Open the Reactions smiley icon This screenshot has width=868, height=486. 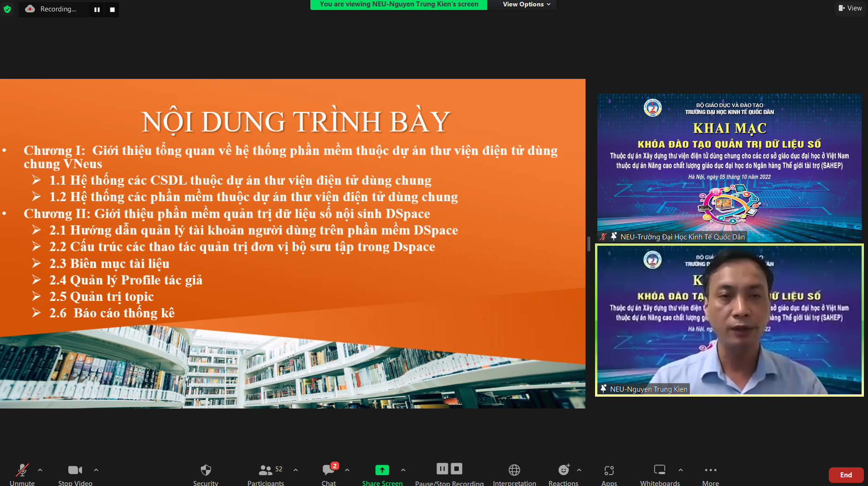click(563, 470)
